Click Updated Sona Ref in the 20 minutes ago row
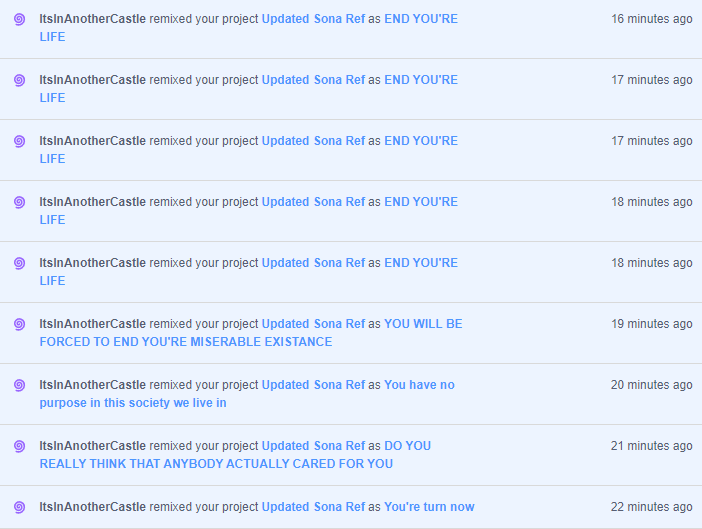 pyautogui.click(x=313, y=385)
